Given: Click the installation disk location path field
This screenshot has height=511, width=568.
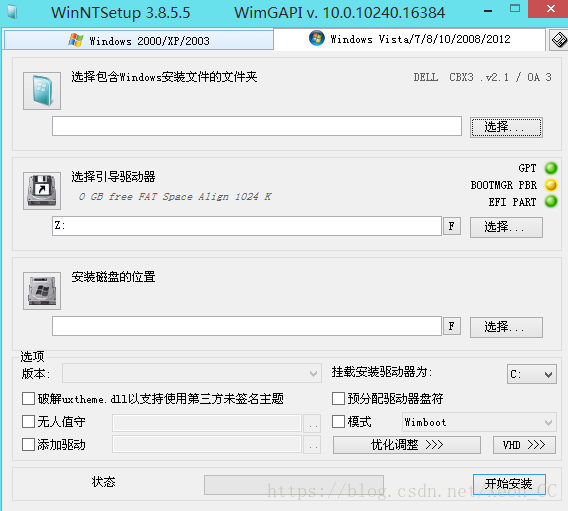Looking at the screenshot, I should (247, 326).
